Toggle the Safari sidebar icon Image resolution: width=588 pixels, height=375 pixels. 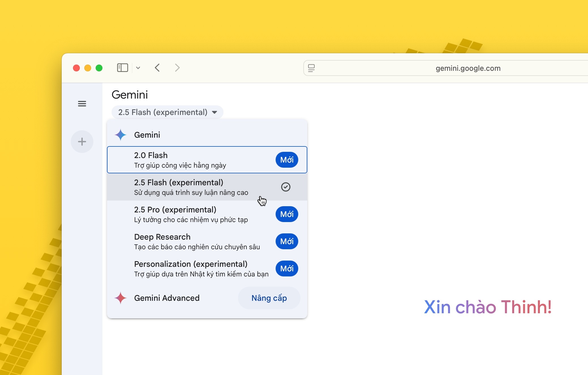click(123, 68)
